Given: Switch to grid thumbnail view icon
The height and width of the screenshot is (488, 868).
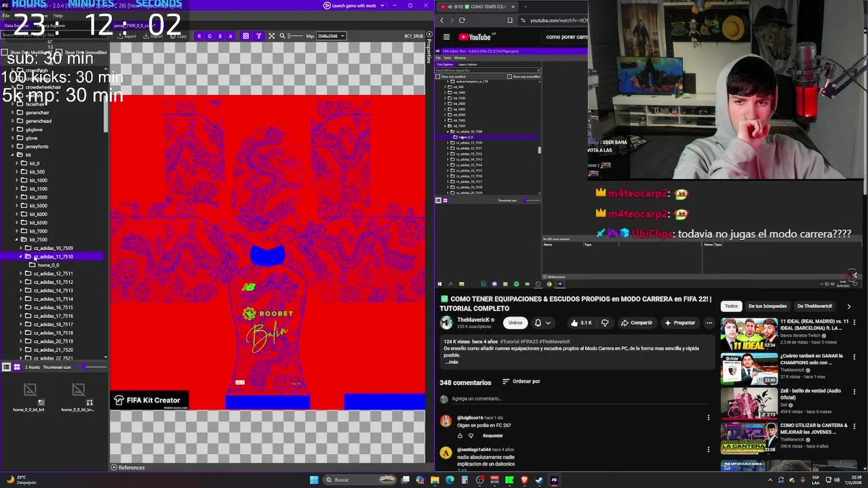Looking at the screenshot, I should [x=17, y=367].
